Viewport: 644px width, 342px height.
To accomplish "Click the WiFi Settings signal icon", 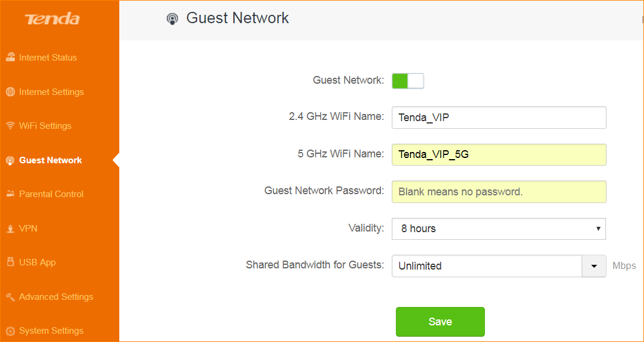I will [x=9, y=126].
